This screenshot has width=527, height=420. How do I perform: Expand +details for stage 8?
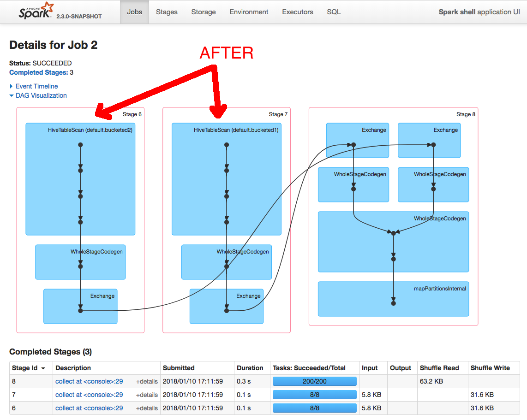[147, 381]
